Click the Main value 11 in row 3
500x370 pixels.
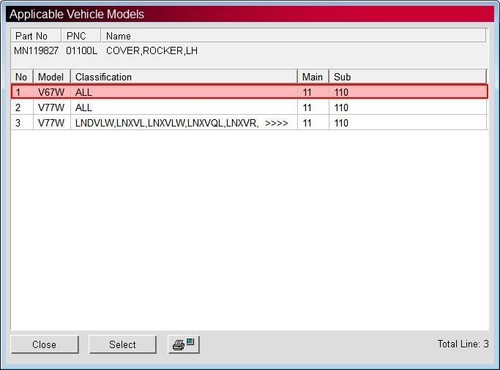click(x=307, y=123)
